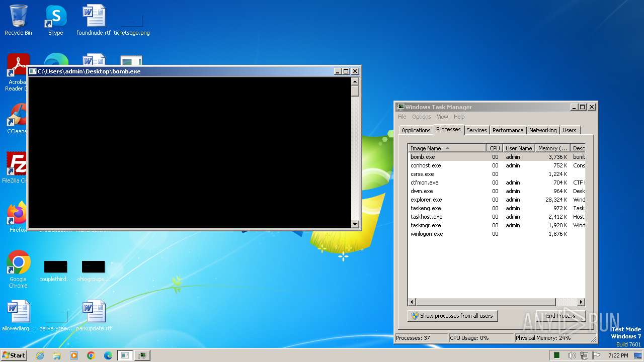Click the network tray icon

coord(584,355)
